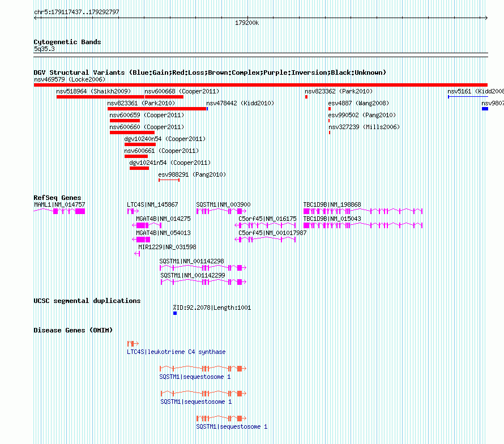Open C5orf45|NM_016175 gene record

(267, 219)
